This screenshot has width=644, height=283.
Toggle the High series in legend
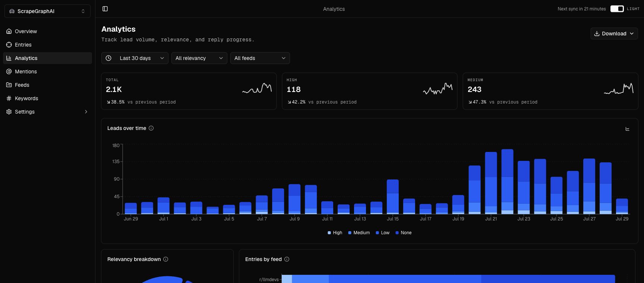(335, 233)
